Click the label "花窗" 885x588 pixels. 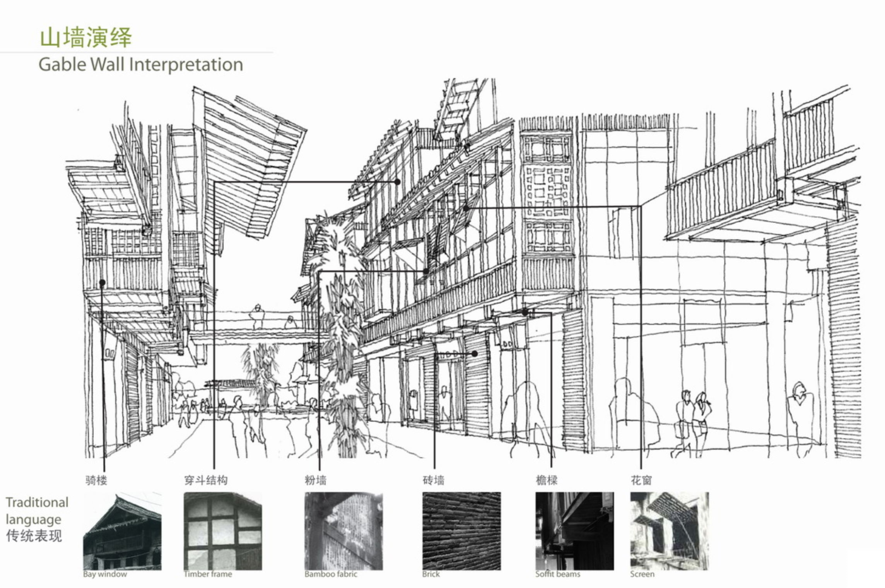pyautogui.click(x=641, y=480)
